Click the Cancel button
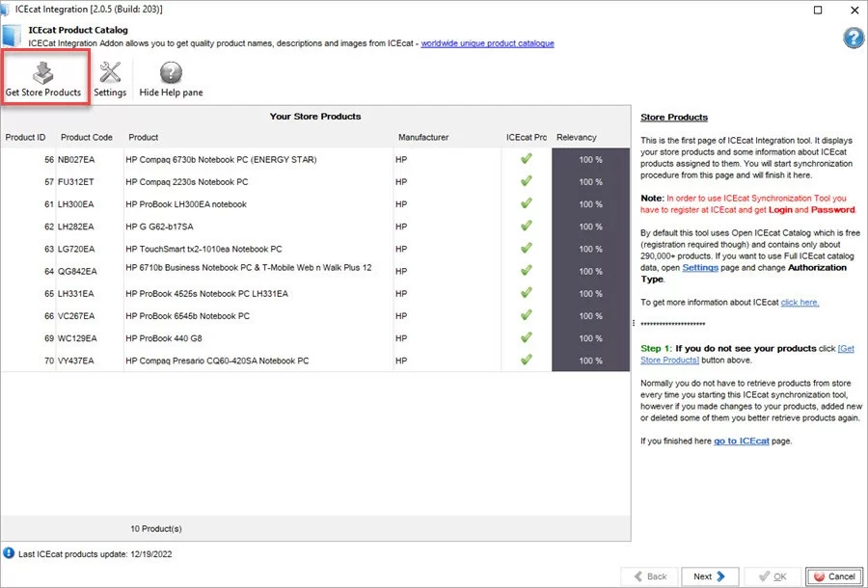This screenshot has height=588, width=868. coord(833,575)
